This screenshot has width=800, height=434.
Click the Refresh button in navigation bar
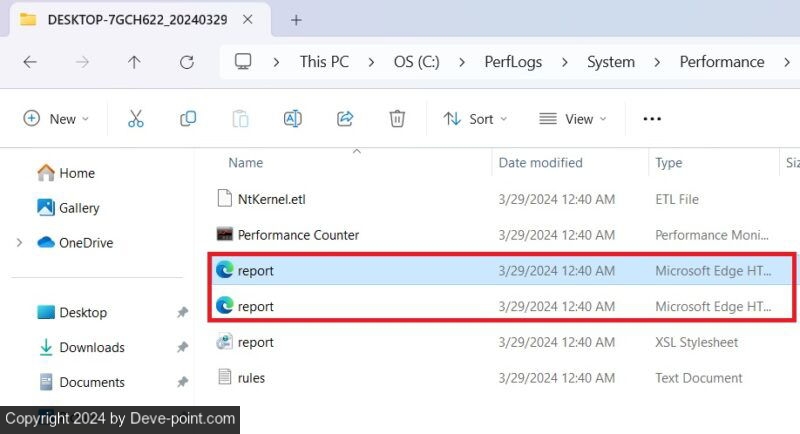(186, 62)
